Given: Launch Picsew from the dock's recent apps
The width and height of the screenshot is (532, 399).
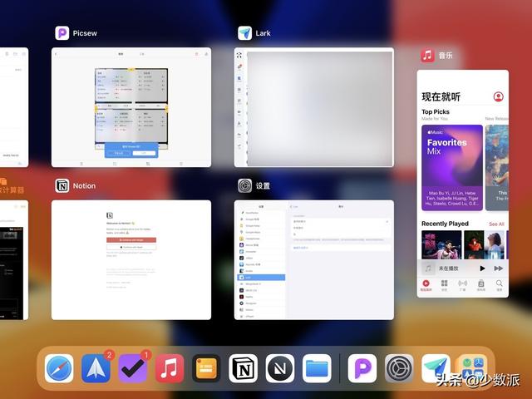Looking at the screenshot, I should click(x=362, y=368).
